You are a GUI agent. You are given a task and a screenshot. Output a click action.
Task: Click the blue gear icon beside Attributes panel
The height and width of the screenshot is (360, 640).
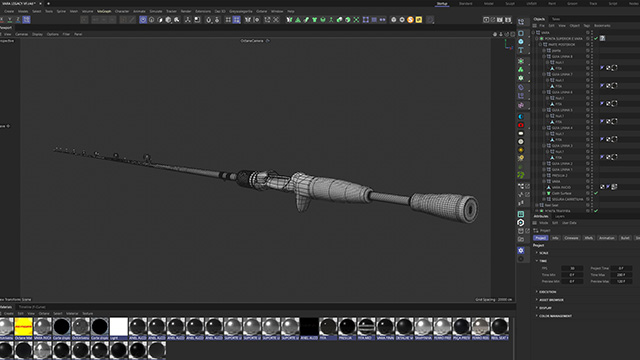point(521,250)
